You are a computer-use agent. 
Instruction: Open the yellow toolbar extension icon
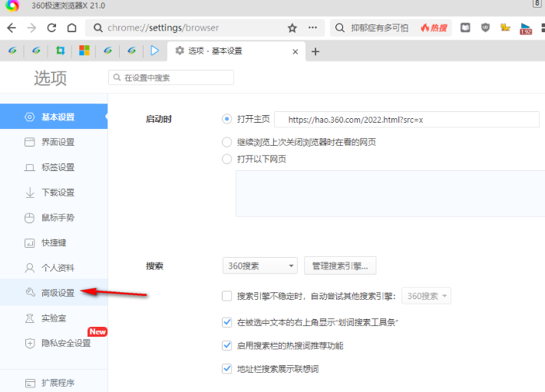[505, 28]
